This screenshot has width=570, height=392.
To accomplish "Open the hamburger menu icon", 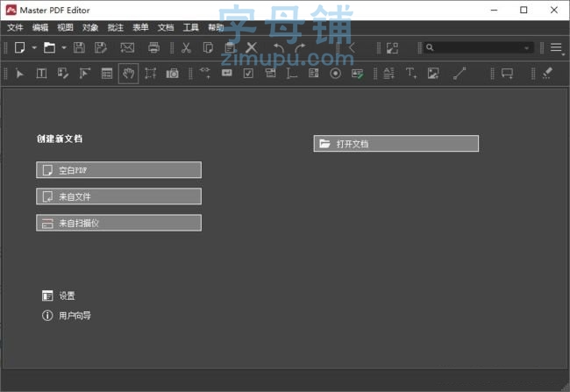I will point(556,47).
